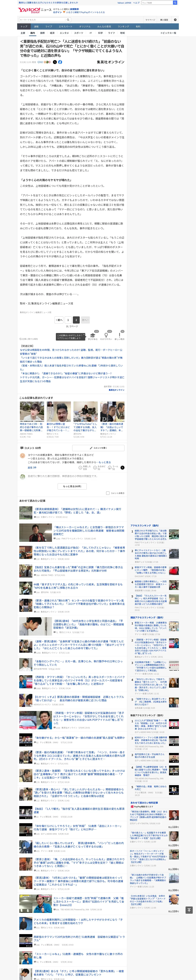
Task: Open the 速報 main tab
Action: point(36,27)
